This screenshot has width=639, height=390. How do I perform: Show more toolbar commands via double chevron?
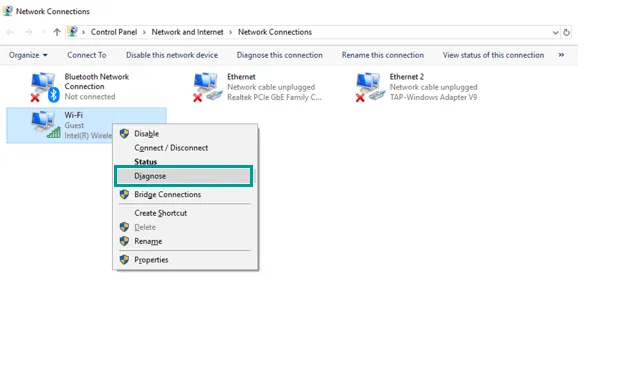[561, 55]
